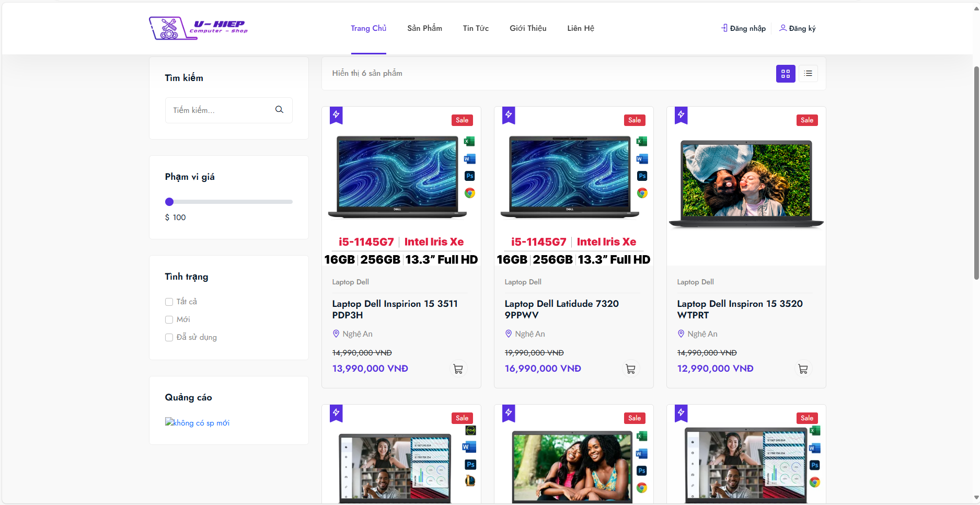Screen dimensions: 980x505
Task: Check the Đã sử dụng checkbox
Action: (169, 337)
